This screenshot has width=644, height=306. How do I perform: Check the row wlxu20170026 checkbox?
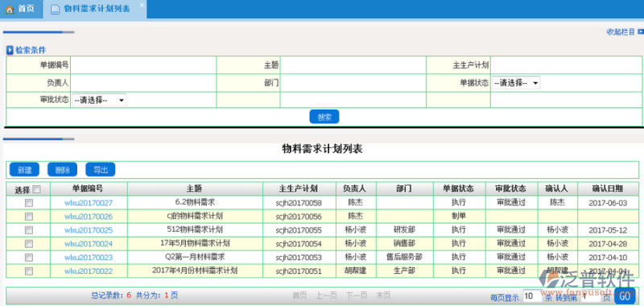point(29,216)
